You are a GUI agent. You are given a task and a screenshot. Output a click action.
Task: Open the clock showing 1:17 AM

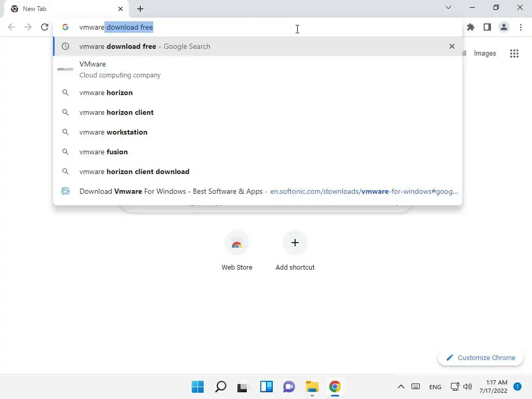494,387
